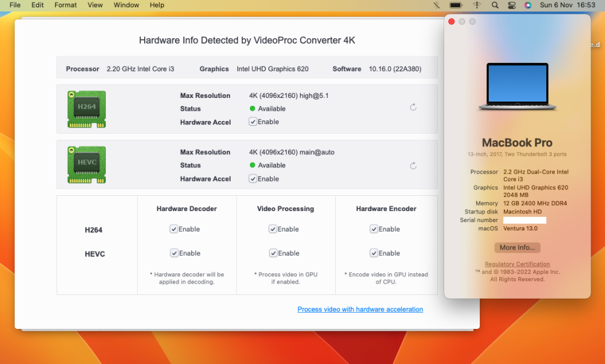Close the About This Mac window

tap(451, 22)
